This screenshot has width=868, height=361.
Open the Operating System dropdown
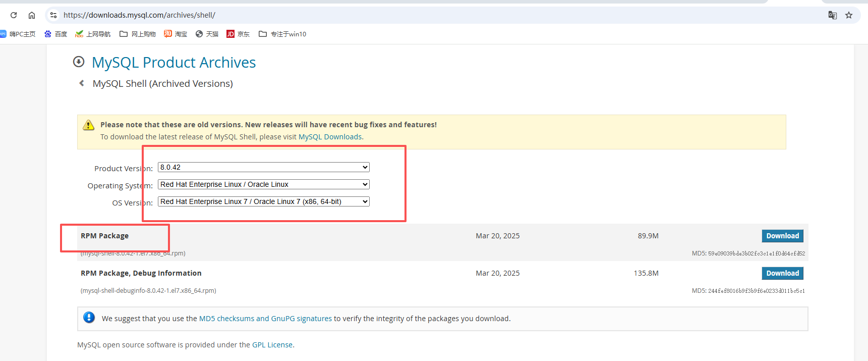(264, 184)
